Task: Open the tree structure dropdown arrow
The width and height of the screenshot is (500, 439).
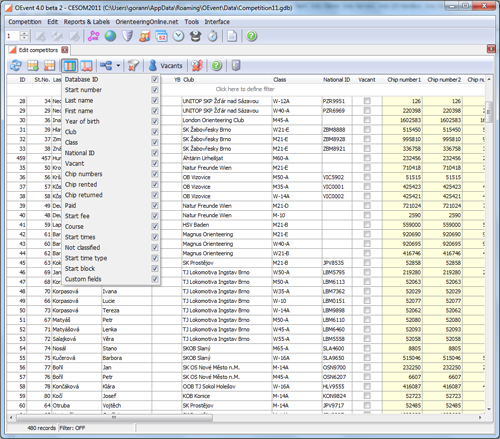Action: 118,66
